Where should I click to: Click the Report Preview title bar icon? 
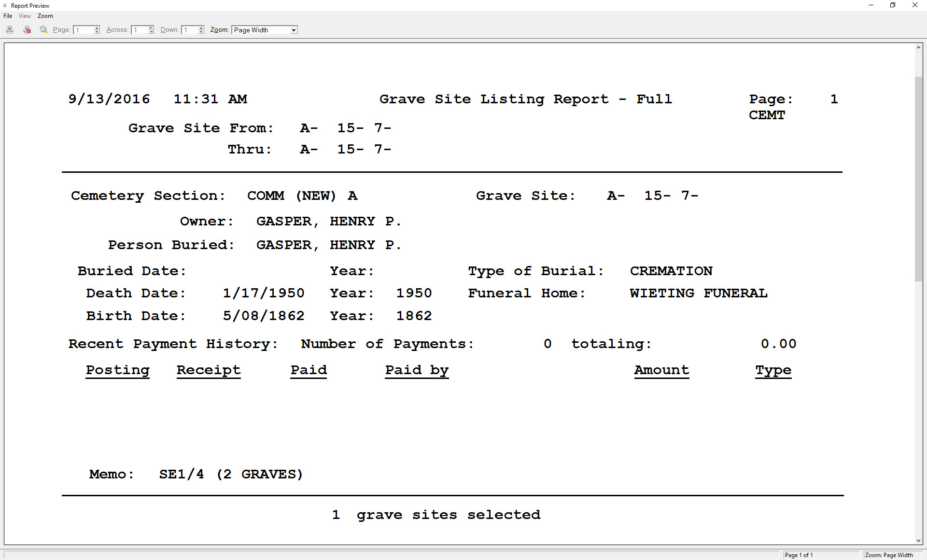tap(5, 5)
